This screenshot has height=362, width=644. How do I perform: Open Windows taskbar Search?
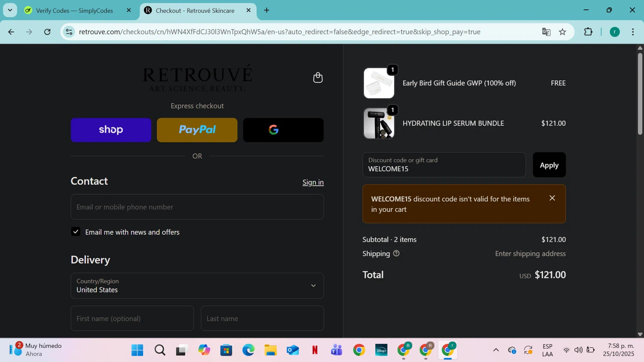(x=160, y=350)
